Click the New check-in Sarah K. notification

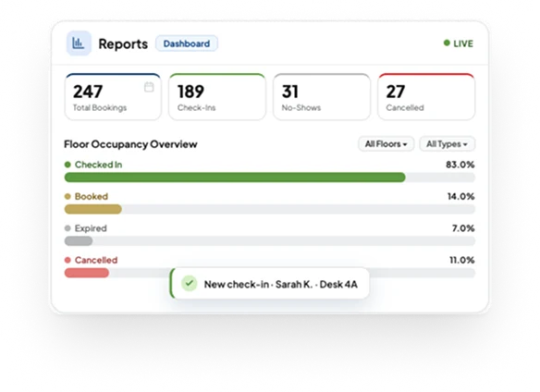coord(270,284)
